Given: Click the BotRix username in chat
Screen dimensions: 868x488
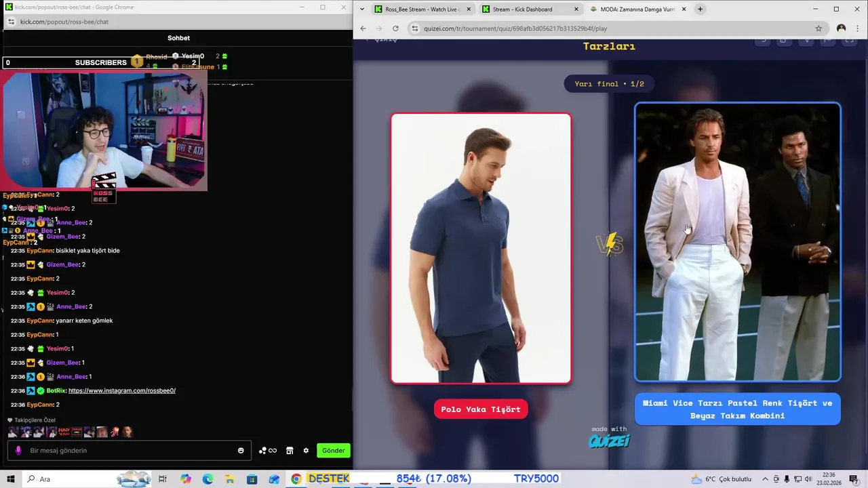Looking at the screenshot, I should (x=56, y=390).
